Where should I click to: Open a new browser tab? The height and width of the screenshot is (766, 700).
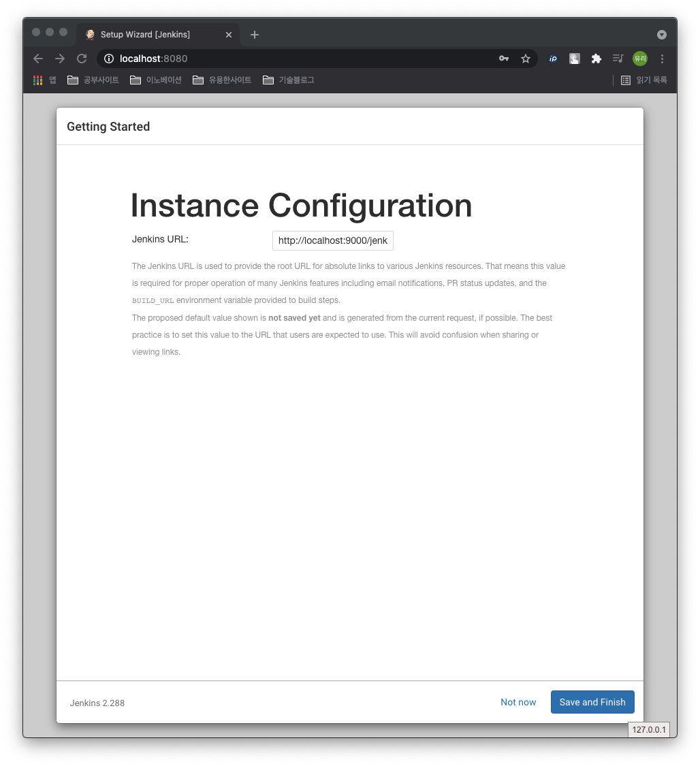[255, 35]
